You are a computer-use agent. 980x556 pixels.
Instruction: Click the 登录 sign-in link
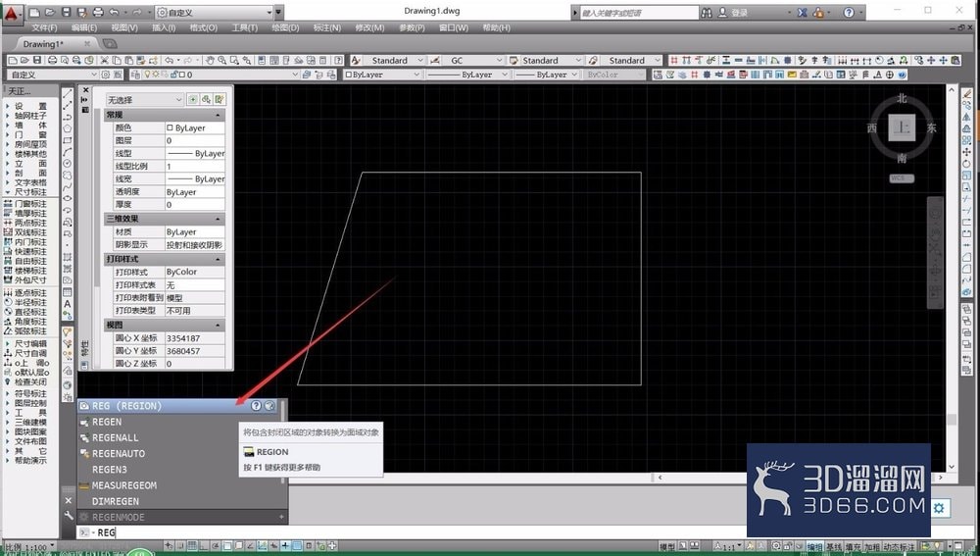[739, 12]
